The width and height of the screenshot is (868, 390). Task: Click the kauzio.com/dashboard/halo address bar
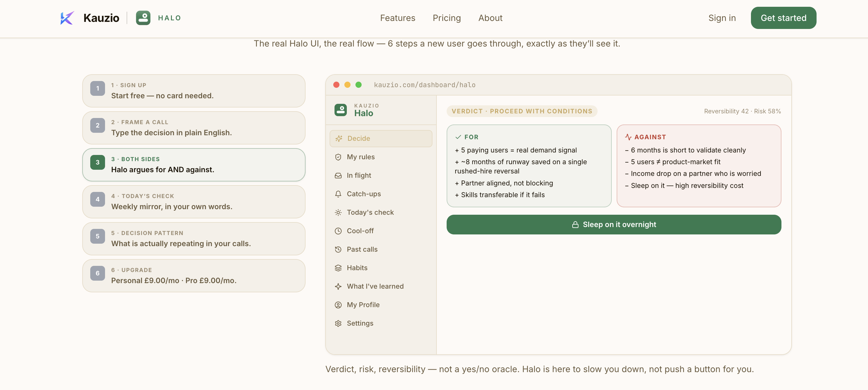[x=424, y=85]
